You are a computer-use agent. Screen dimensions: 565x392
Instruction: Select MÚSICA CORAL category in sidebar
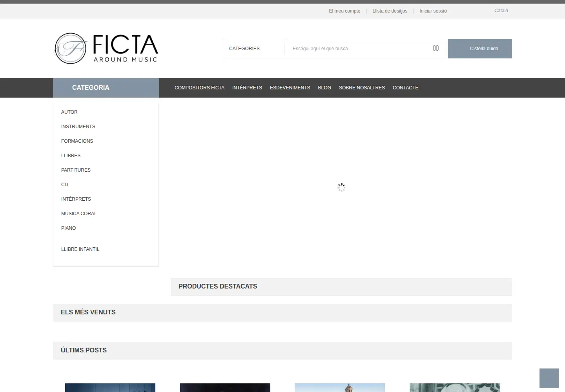79,214
